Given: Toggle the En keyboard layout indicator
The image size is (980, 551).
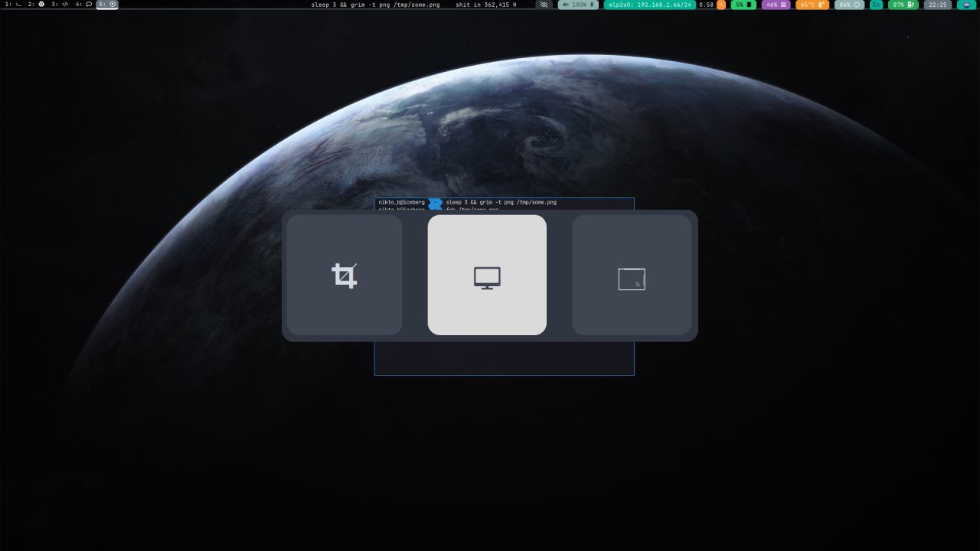Looking at the screenshot, I should click(x=876, y=5).
